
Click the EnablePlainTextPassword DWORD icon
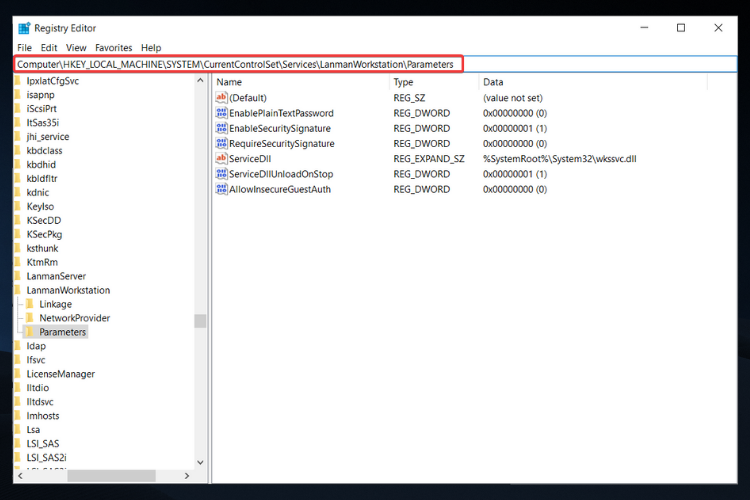click(221, 113)
